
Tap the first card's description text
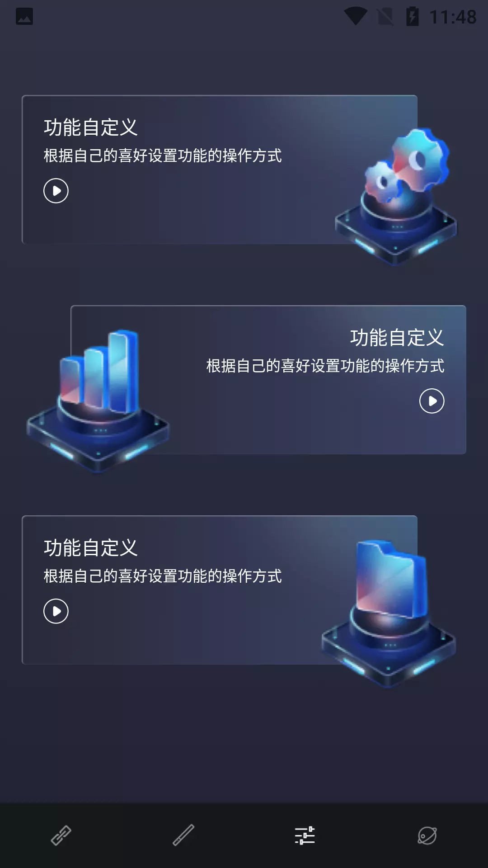pos(163,156)
